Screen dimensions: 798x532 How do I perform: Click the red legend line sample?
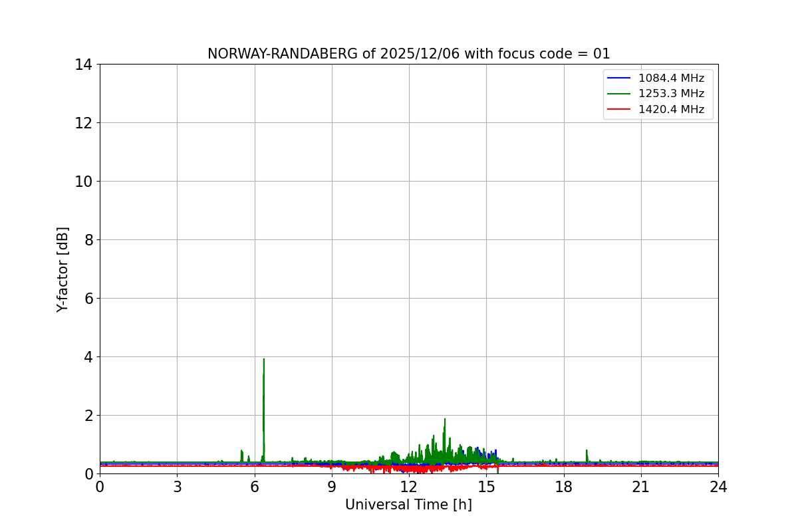pos(619,110)
